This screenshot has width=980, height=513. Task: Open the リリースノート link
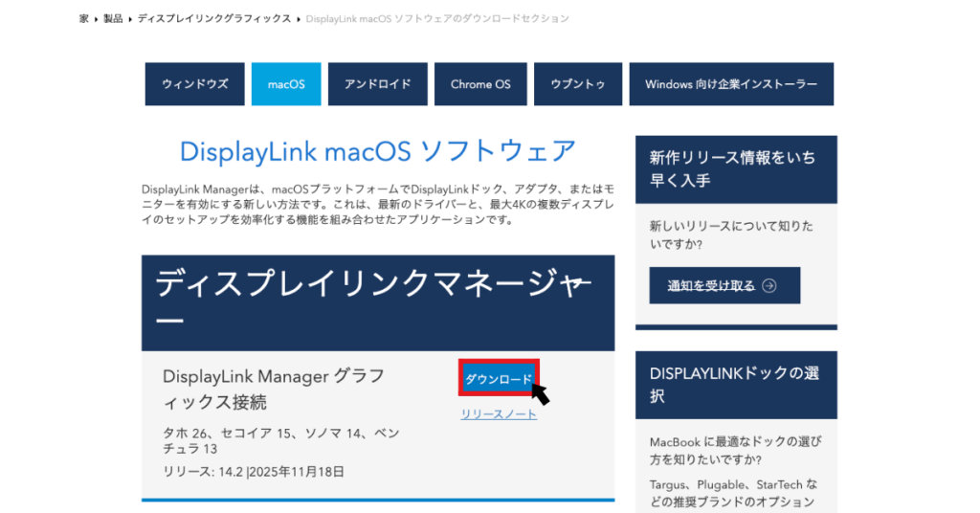[499, 414]
